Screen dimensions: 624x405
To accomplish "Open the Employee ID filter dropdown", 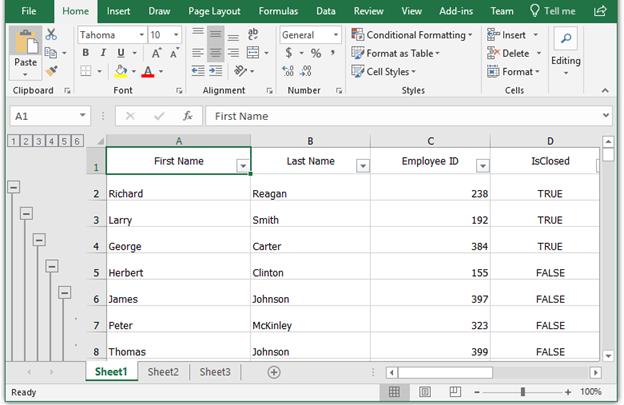I will click(x=482, y=166).
